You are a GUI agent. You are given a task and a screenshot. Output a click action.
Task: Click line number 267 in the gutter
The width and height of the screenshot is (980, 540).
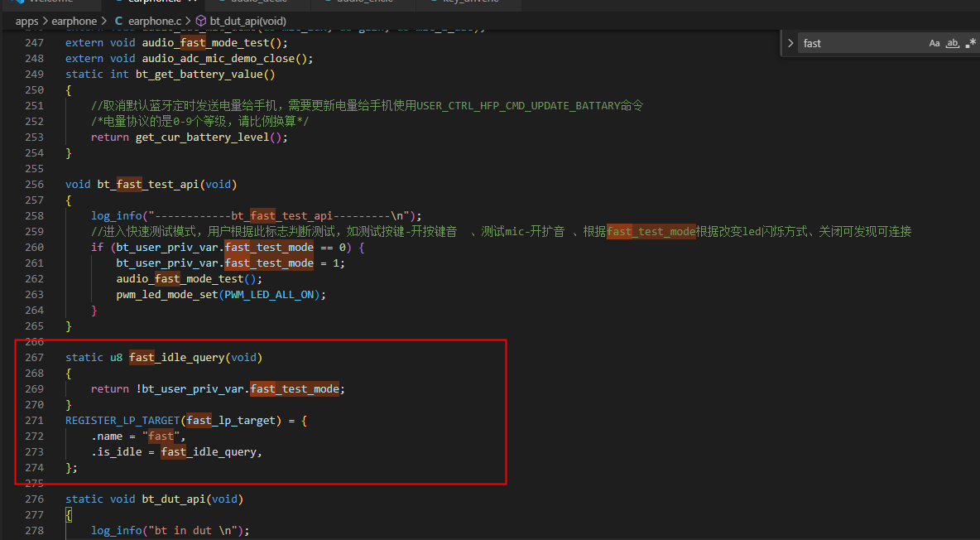35,357
